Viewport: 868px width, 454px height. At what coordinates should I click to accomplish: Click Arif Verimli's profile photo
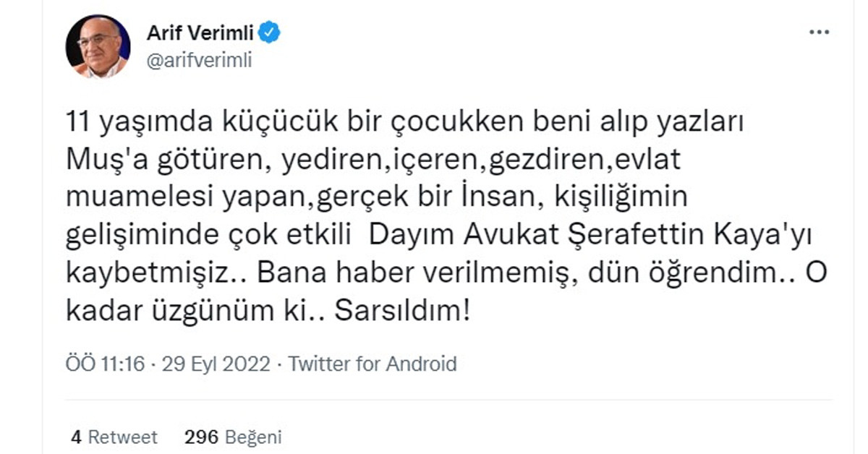pyautogui.click(x=98, y=47)
